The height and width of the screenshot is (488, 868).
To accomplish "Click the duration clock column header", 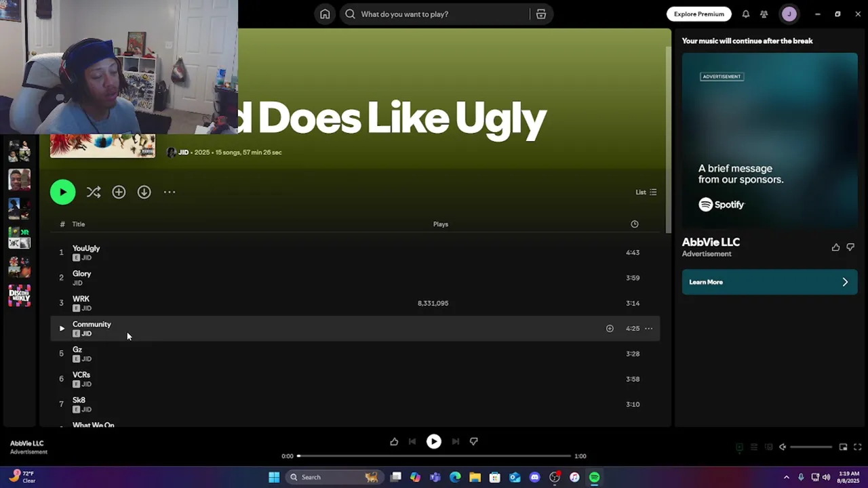I will [x=635, y=224].
